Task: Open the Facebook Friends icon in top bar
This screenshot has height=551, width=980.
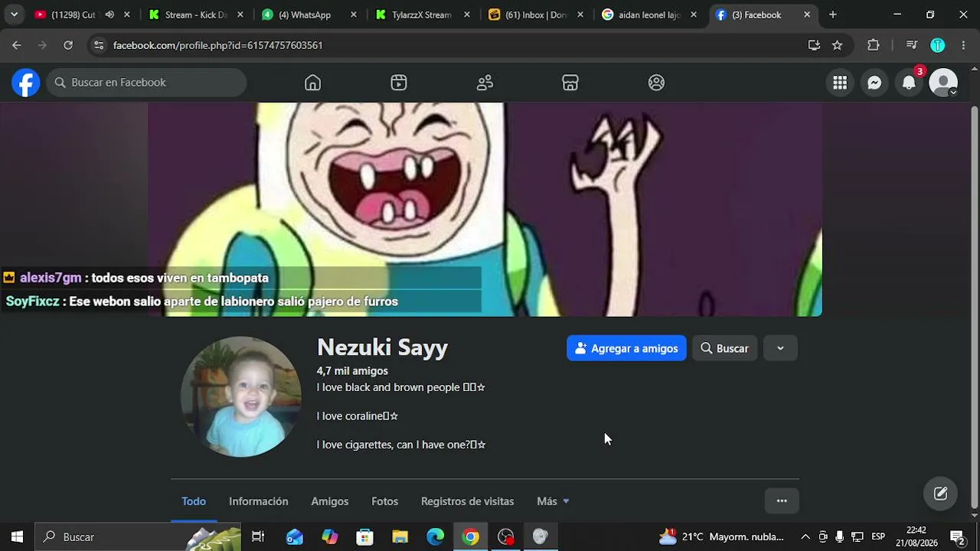Action: tap(485, 83)
